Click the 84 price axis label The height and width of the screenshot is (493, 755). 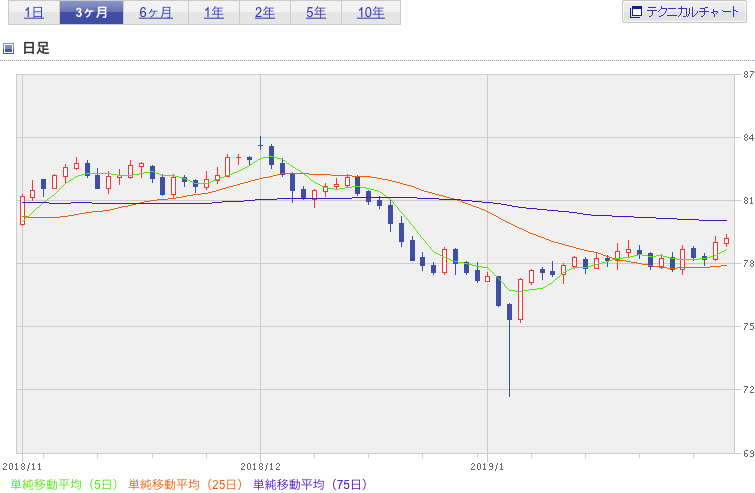[748, 138]
